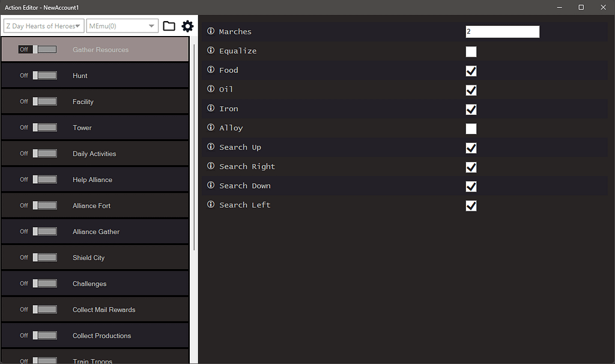
Task: Uncheck the Iron checkbox
Action: pos(471,109)
